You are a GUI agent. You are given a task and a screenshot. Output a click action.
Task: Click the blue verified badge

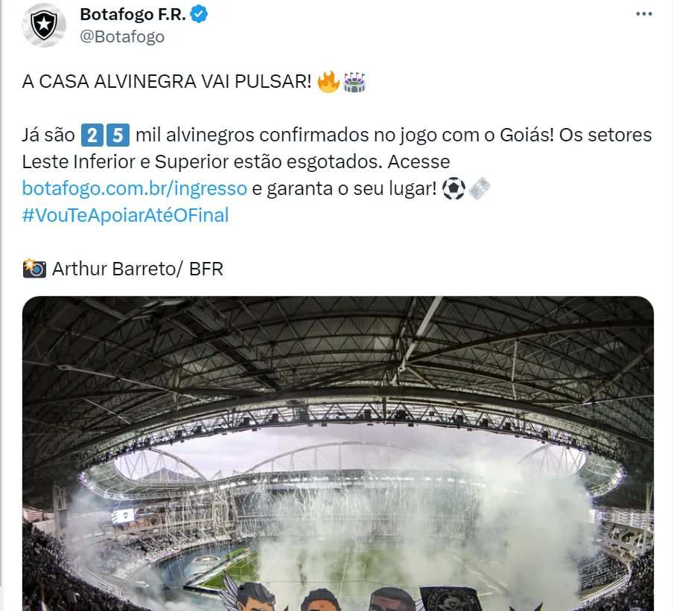click(x=199, y=14)
